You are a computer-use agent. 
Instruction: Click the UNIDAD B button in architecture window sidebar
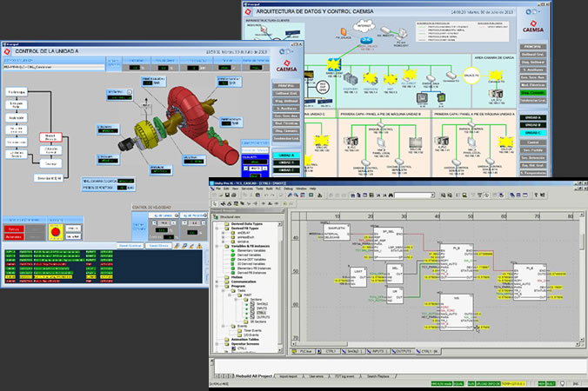pos(532,125)
